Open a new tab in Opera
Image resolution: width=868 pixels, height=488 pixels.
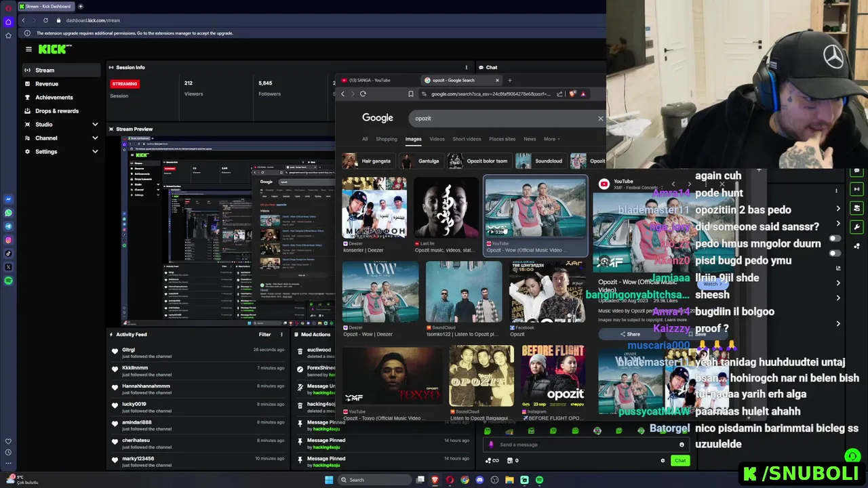[x=80, y=6]
